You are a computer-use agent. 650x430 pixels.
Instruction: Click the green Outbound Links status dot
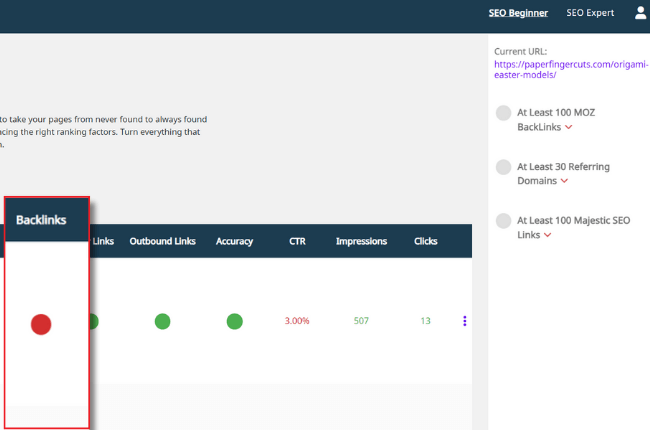162,321
